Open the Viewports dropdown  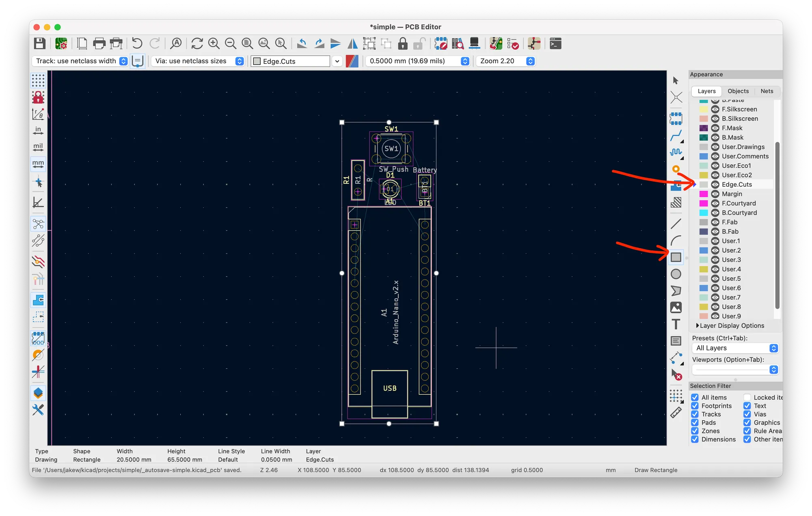point(735,370)
